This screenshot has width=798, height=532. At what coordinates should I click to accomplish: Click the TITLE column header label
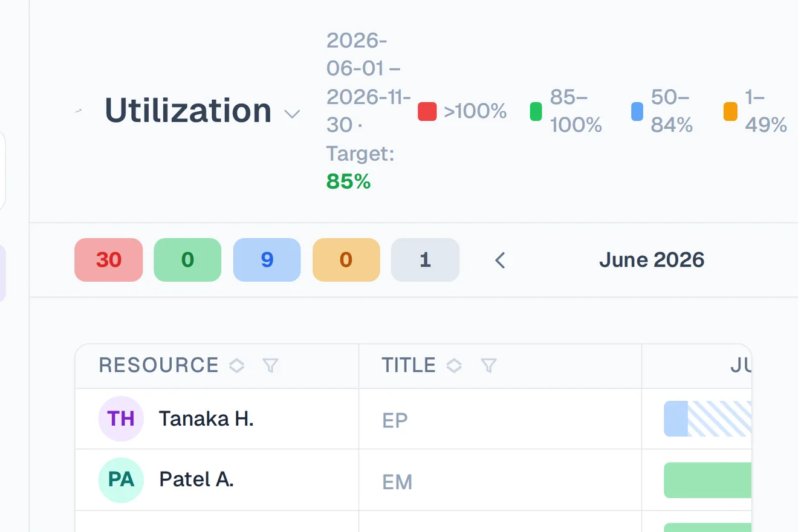click(409, 365)
